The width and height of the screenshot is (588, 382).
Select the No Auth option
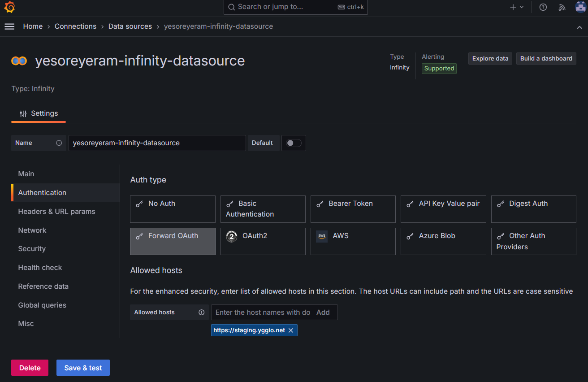[173, 209]
